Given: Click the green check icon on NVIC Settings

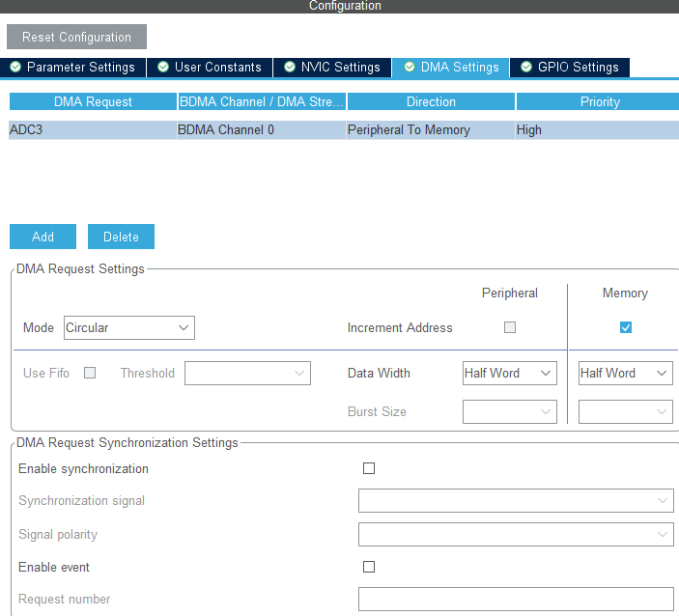Looking at the screenshot, I should 290,67.
